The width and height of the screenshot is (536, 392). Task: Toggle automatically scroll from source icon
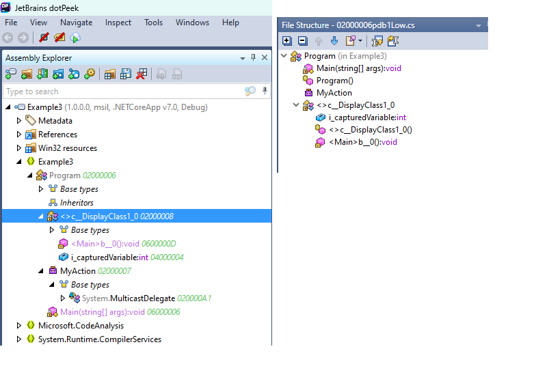(393, 41)
